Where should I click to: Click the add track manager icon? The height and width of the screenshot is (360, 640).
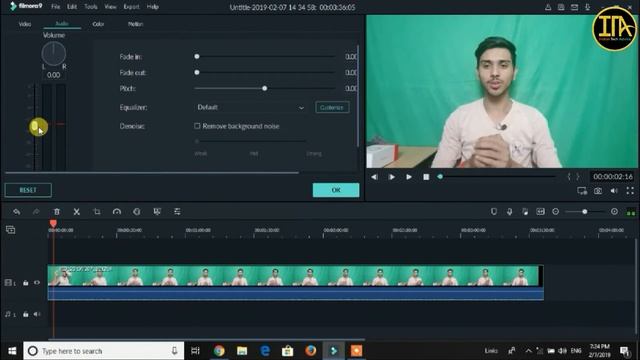click(x=11, y=230)
